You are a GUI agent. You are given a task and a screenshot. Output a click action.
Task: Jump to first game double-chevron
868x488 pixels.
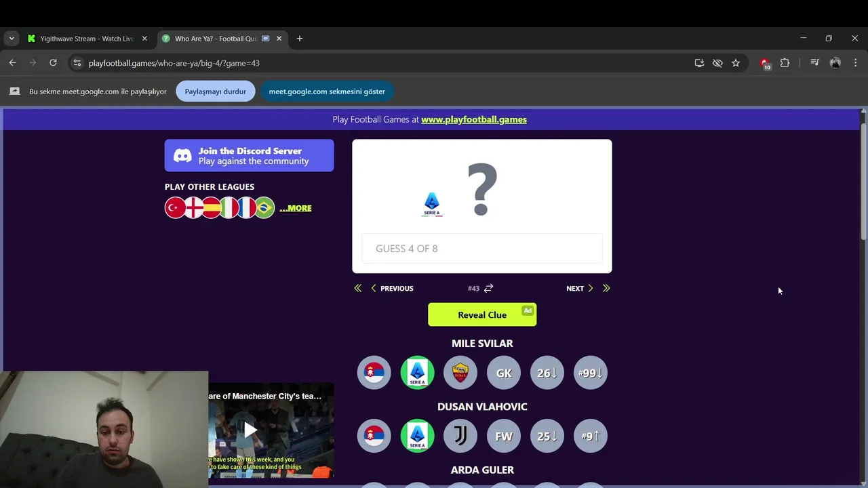coord(358,288)
